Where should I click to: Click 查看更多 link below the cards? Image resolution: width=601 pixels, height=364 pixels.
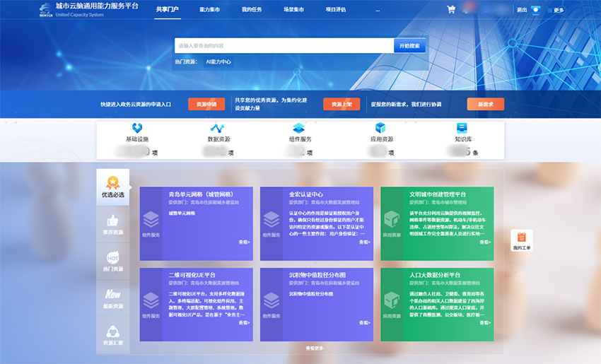(x=315, y=348)
